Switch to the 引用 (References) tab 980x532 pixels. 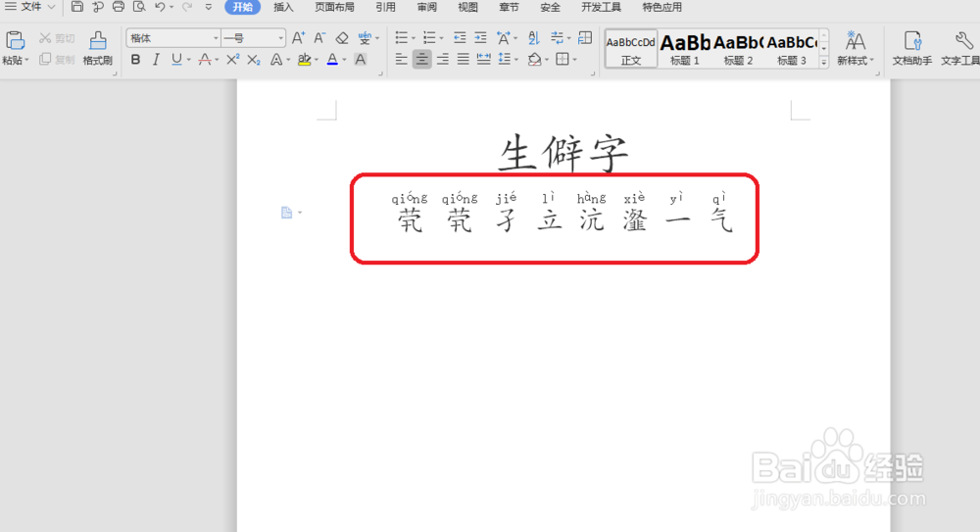(x=385, y=7)
